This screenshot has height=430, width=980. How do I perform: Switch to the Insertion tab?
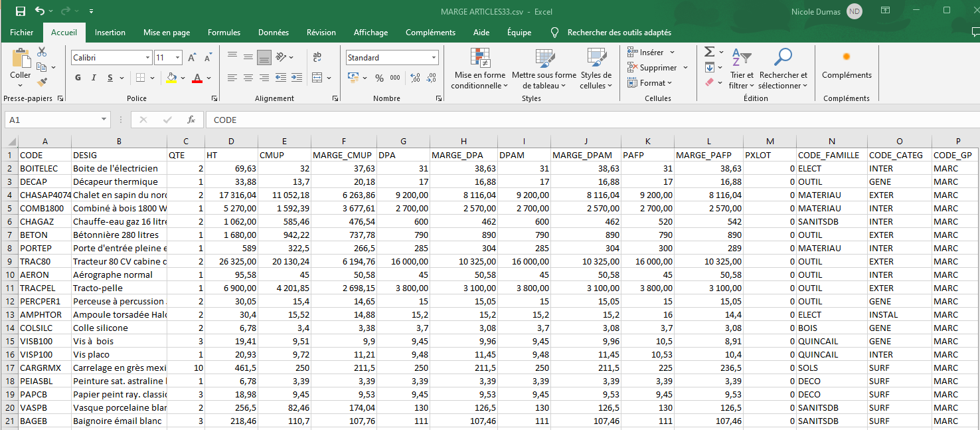tap(110, 33)
